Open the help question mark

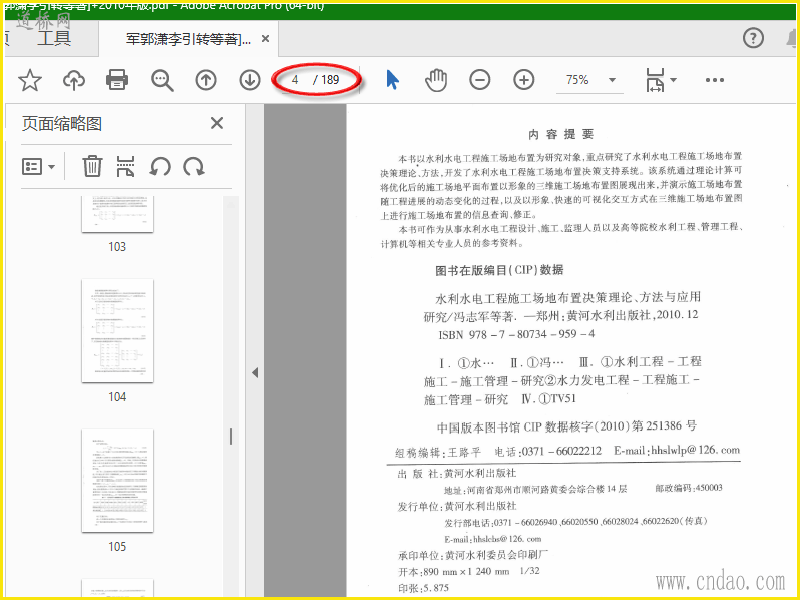pos(753,38)
